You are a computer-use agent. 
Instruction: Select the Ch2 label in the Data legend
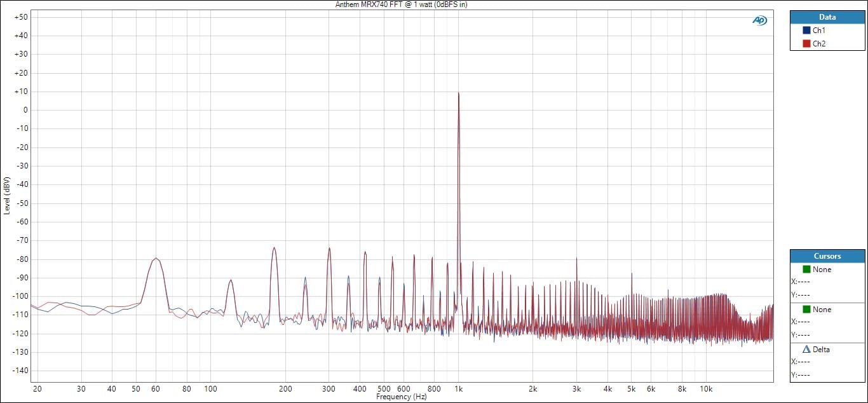tap(818, 44)
